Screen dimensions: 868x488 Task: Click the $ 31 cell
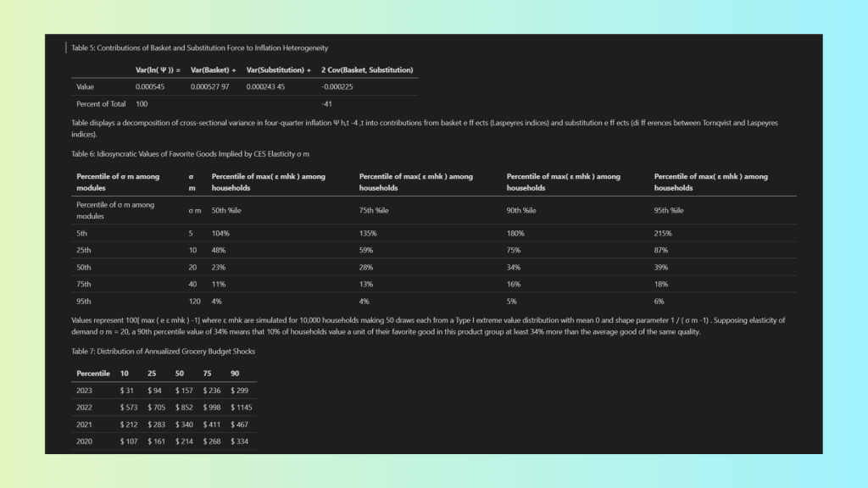127,391
